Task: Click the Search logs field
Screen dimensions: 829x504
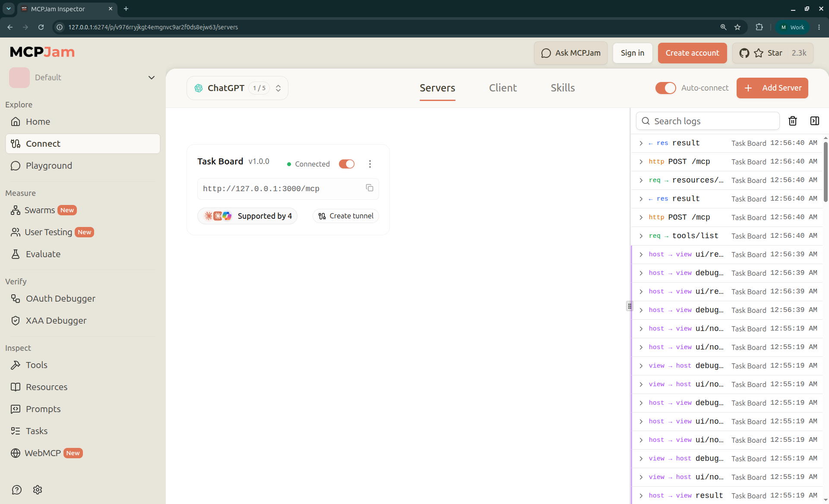Action: [708, 121]
